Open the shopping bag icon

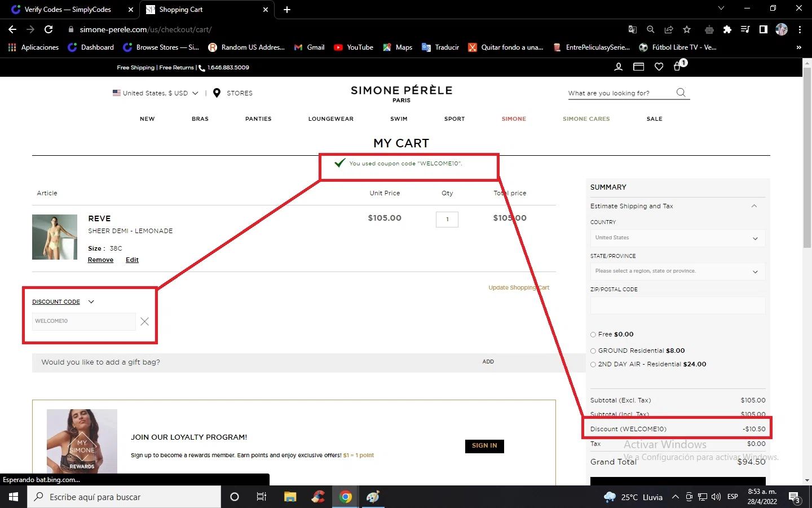(678, 67)
